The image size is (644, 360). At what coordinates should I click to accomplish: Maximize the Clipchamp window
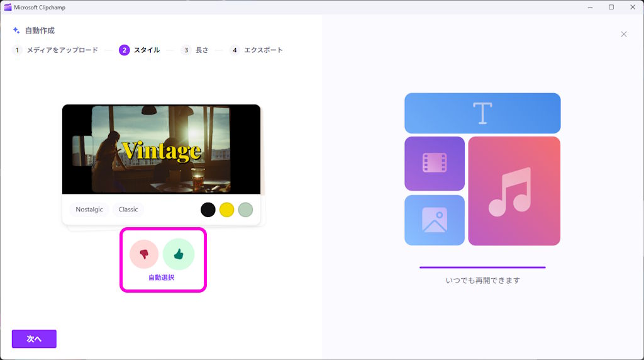[611, 7]
